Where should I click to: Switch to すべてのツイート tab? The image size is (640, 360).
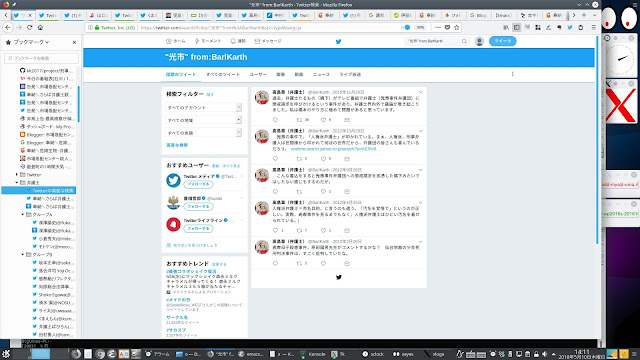(223, 74)
